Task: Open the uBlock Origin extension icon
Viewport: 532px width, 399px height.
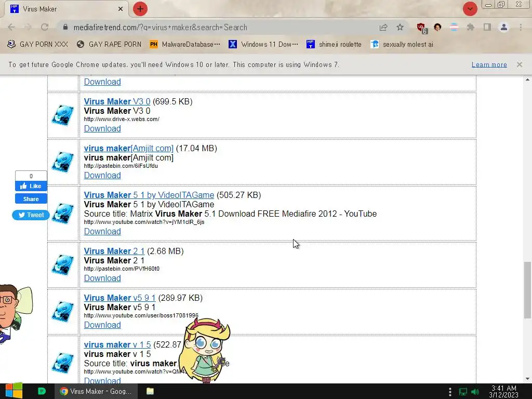Action: [422, 28]
